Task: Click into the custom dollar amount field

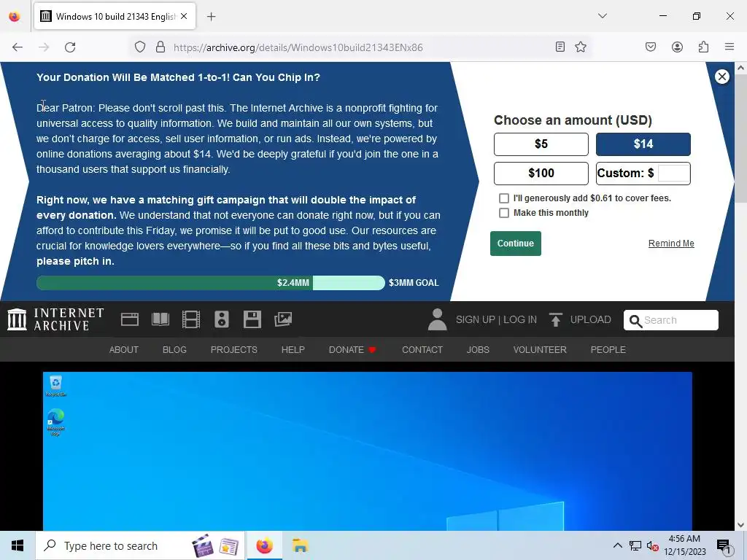Action: (673, 174)
